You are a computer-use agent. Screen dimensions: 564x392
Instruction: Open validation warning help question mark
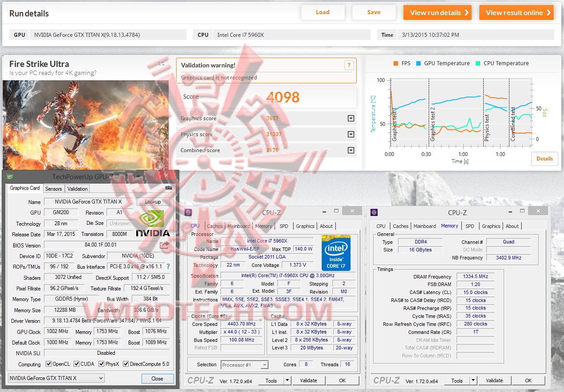349,65
